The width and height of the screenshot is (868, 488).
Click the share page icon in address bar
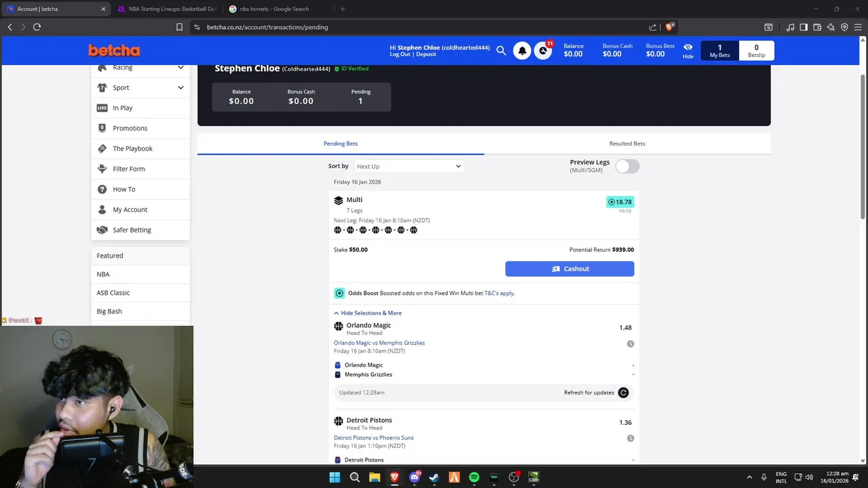(x=652, y=27)
